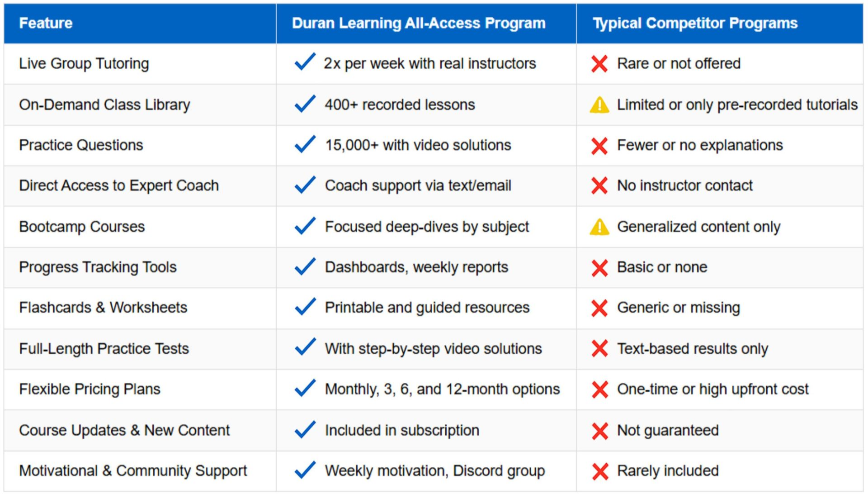Select the Duran Learning All-Access Program header
Image resolution: width=868 pixels, height=494 pixels.
point(419,23)
